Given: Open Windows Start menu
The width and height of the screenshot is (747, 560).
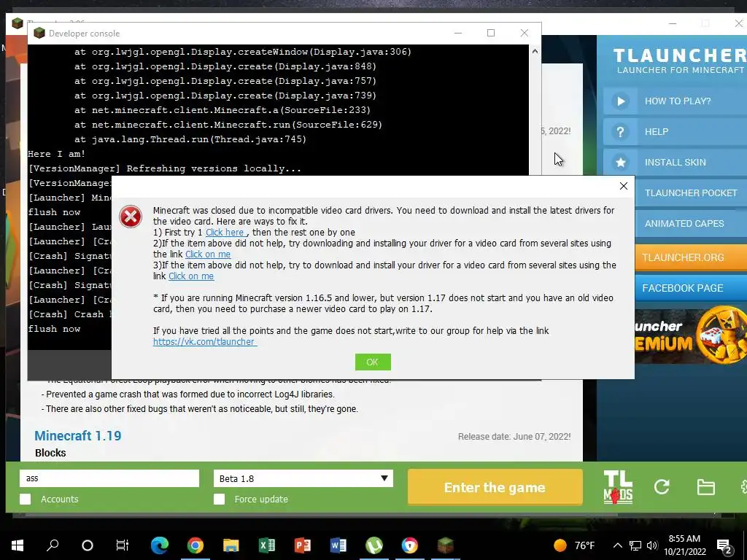Looking at the screenshot, I should [x=18, y=545].
